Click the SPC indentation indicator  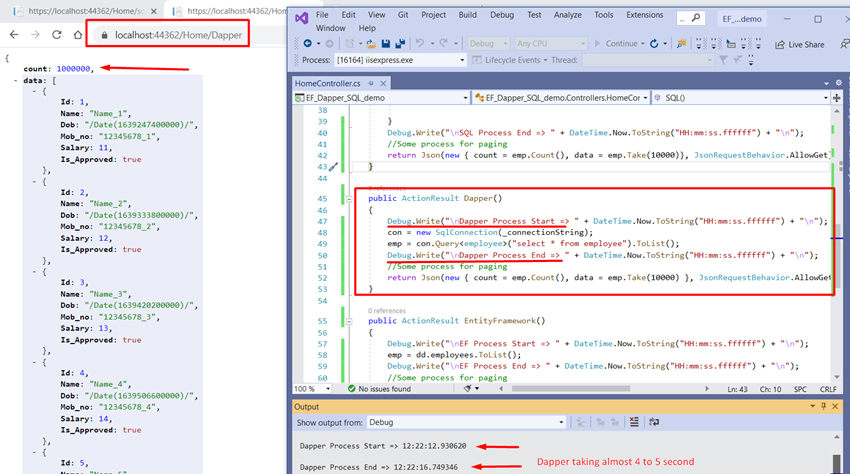(x=800, y=389)
